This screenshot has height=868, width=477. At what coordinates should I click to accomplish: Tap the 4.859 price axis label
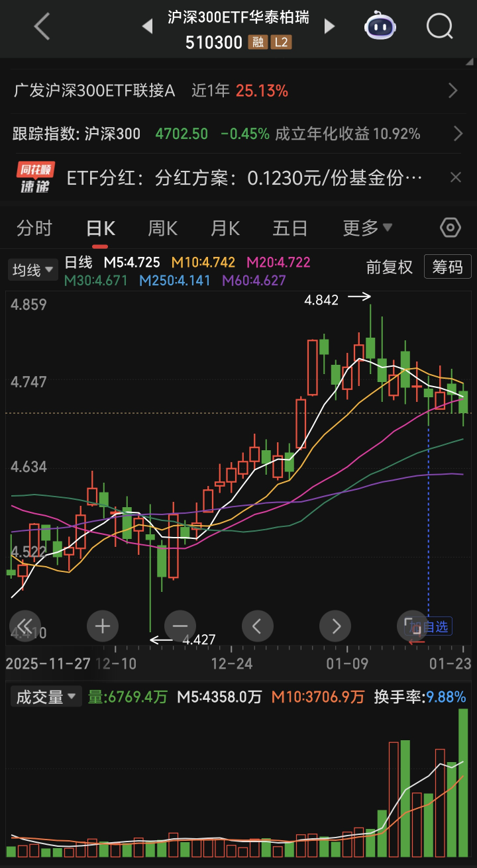29,305
